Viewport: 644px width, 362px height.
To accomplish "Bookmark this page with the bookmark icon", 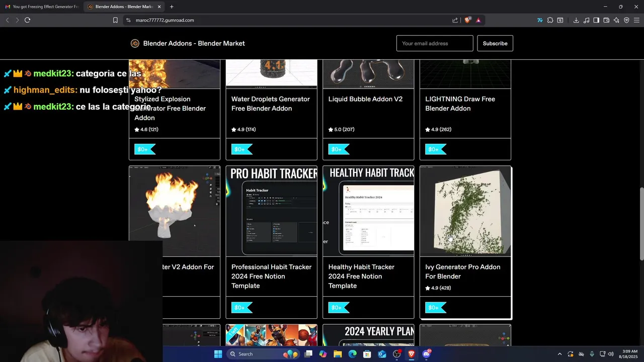I will [115, 20].
